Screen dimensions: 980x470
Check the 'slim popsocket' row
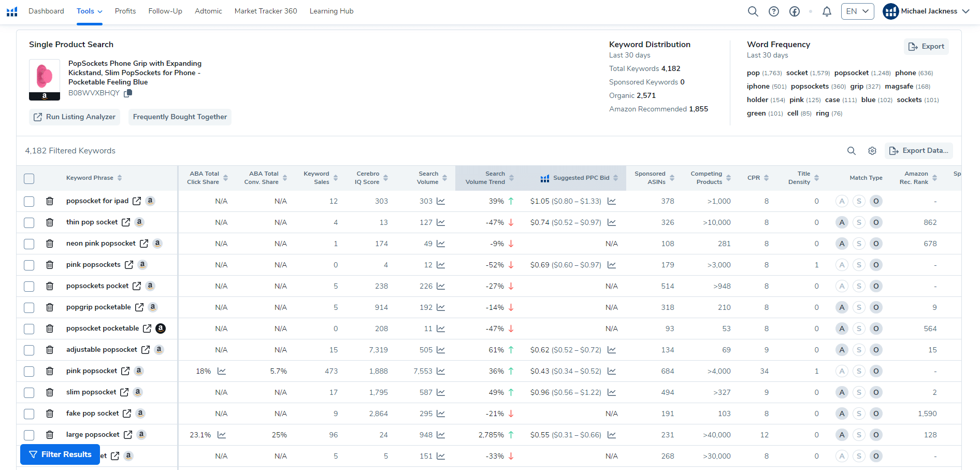click(29, 393)
